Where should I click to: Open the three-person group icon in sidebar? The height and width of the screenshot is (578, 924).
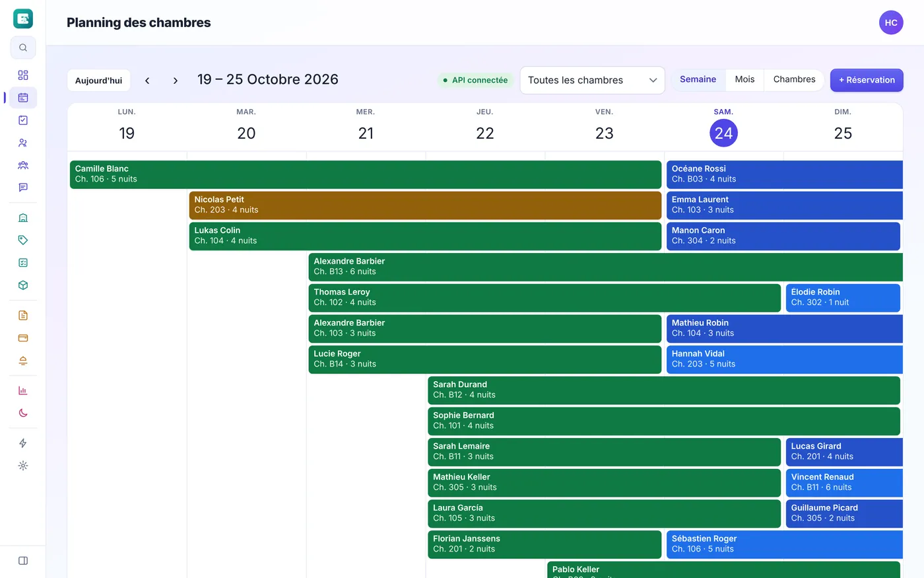click(23, 165)
